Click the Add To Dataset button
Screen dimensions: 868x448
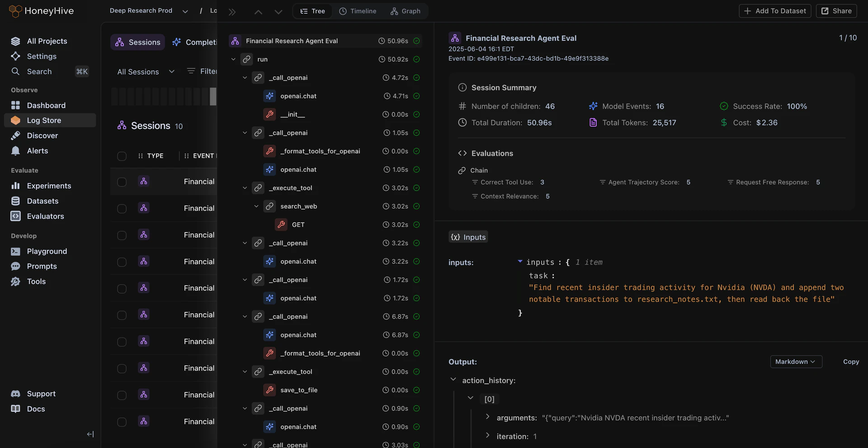(x=774, y=10)
